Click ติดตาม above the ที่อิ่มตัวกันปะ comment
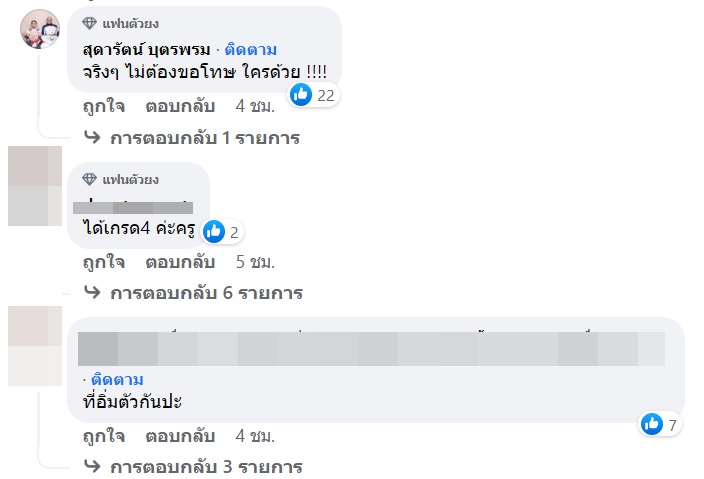This screenshot has height=479, width=704. point(117,380)
